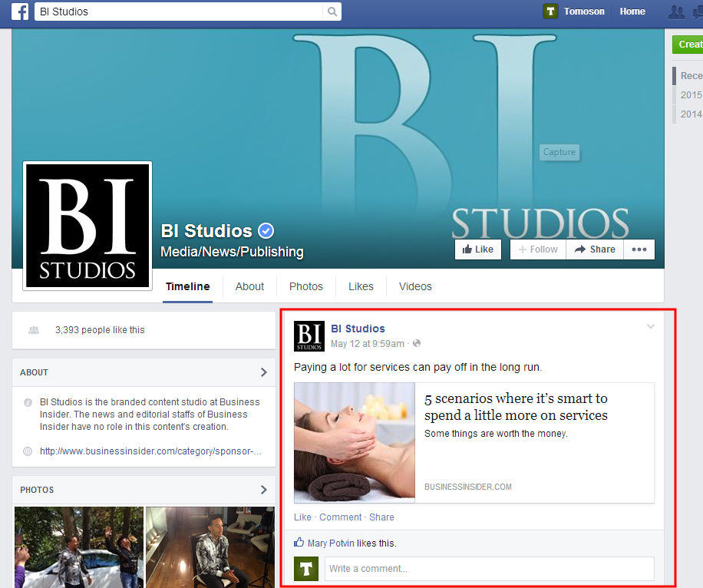Expand the PHOTOS section chevron
This screenshot has width=703, height=588.
(264, 490)
